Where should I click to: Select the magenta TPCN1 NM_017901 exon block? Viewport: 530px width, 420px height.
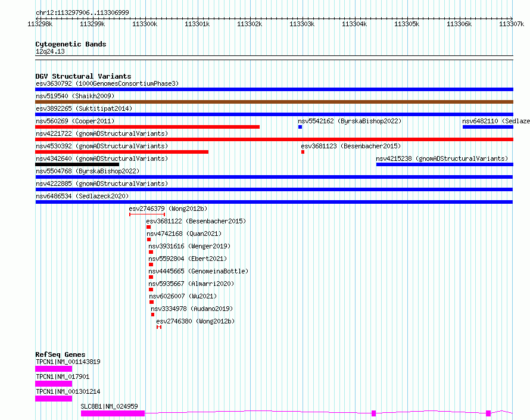point(54,384)
